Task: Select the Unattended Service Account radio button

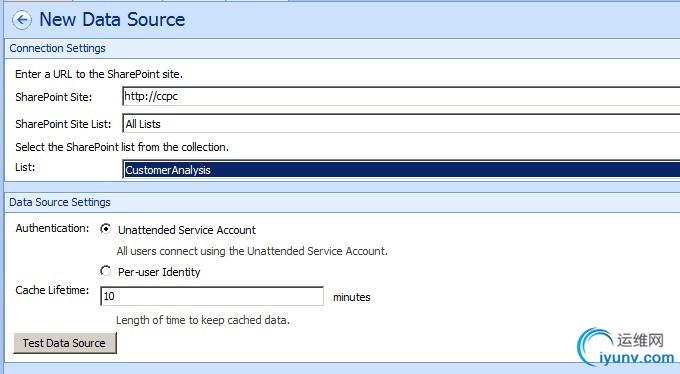Action: click(105, 228)
